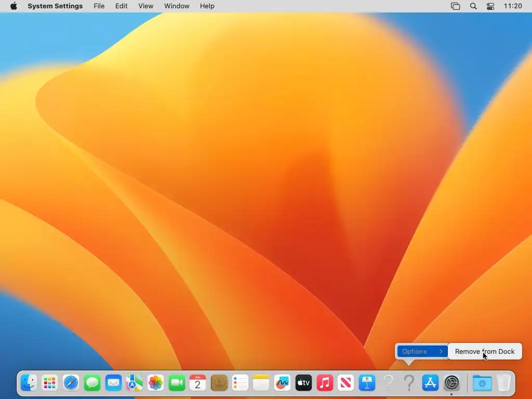
Task: Open the Trash in the Dock
Action: click(x=504, y=383)
